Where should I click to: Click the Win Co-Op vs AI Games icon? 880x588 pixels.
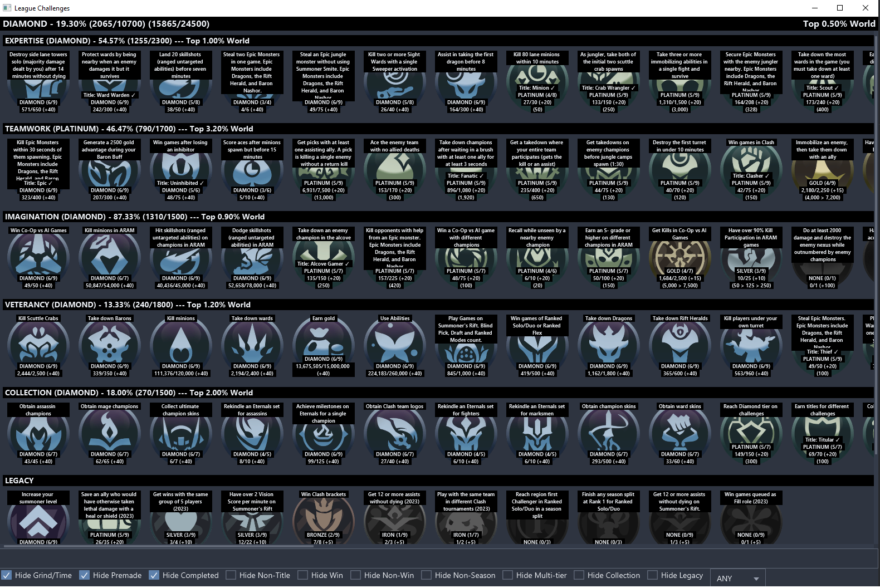(38, 258)
